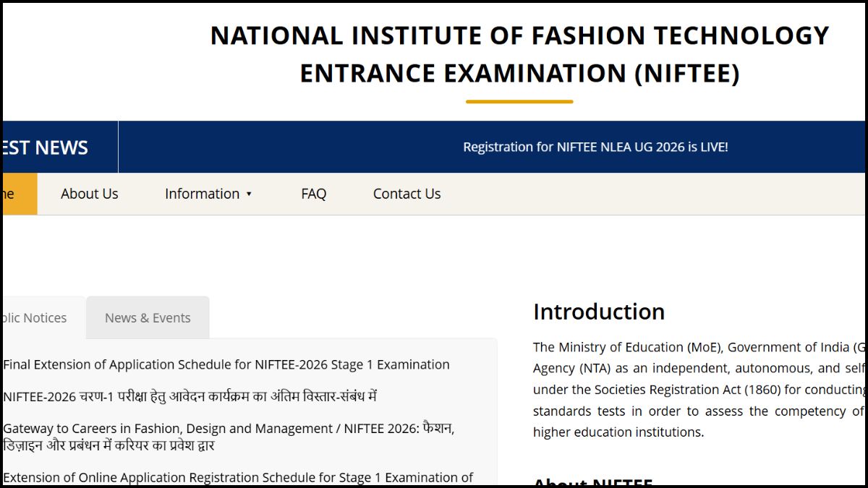Click the Registration is LIVE news ticker
Viewport: 868px width, 488px height.
[x=595, y=147]
